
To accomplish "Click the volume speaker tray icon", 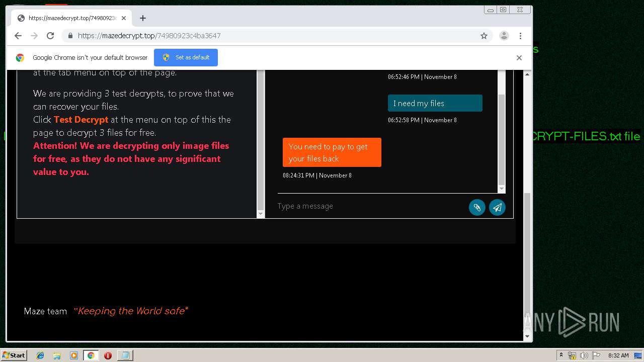I will 584,355.
